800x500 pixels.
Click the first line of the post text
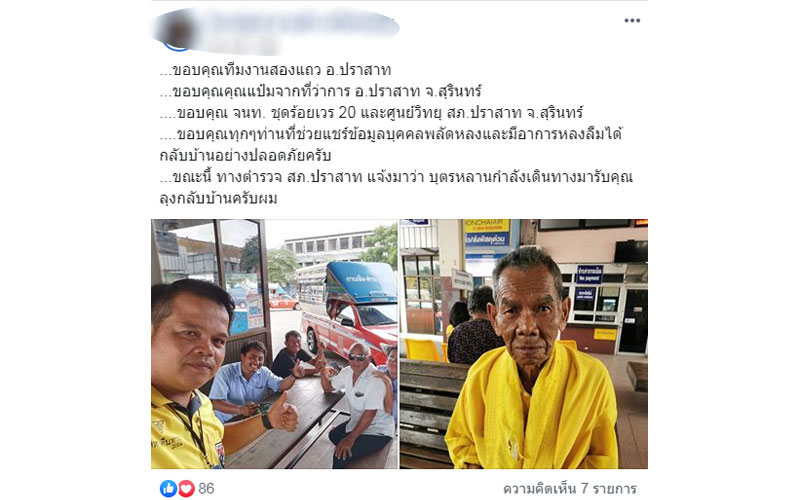click(x=276, y=70)
